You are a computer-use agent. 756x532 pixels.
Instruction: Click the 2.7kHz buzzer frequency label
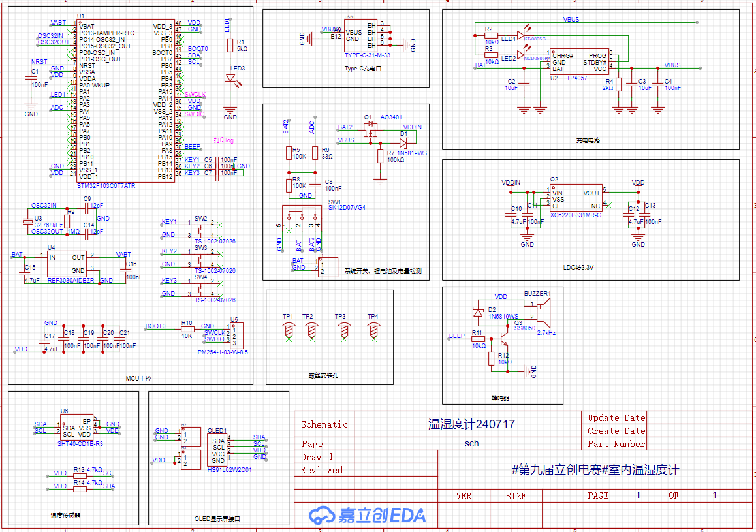pos(546,332)
